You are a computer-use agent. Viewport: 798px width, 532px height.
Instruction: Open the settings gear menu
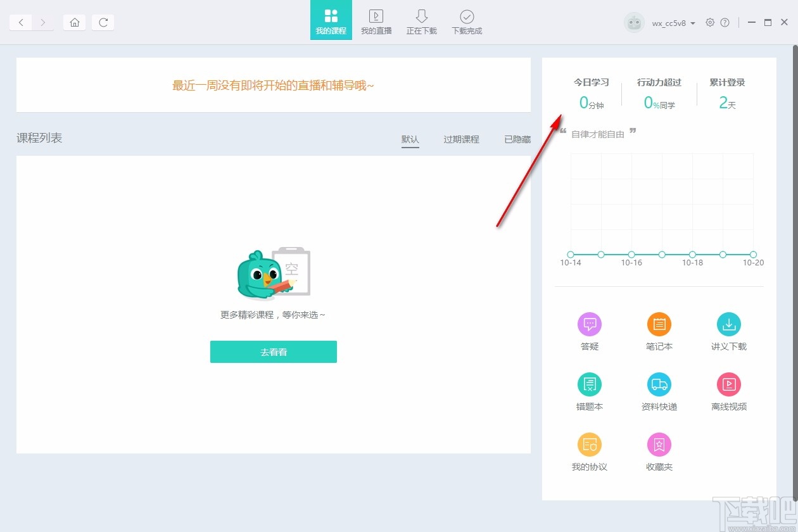pos(710,22)
